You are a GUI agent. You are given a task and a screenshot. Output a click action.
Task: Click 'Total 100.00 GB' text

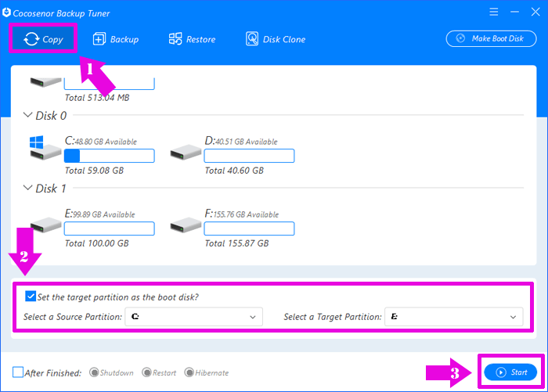(97, 243)
